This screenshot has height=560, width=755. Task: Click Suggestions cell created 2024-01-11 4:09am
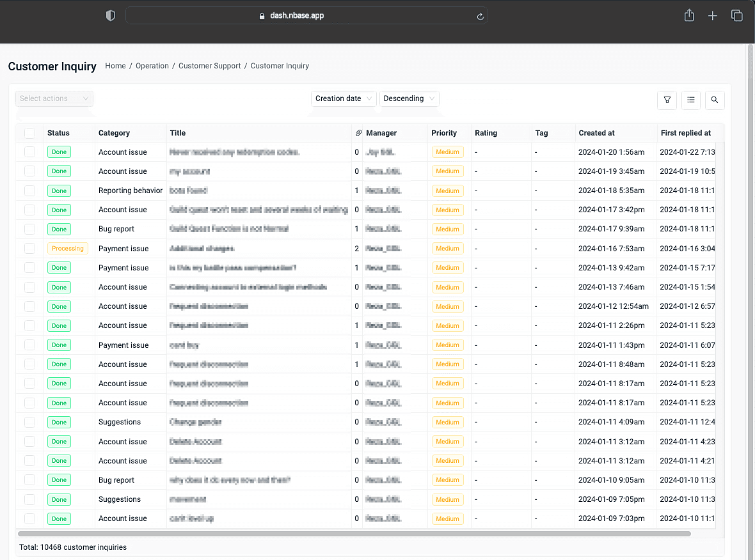(x=120, y=422)
